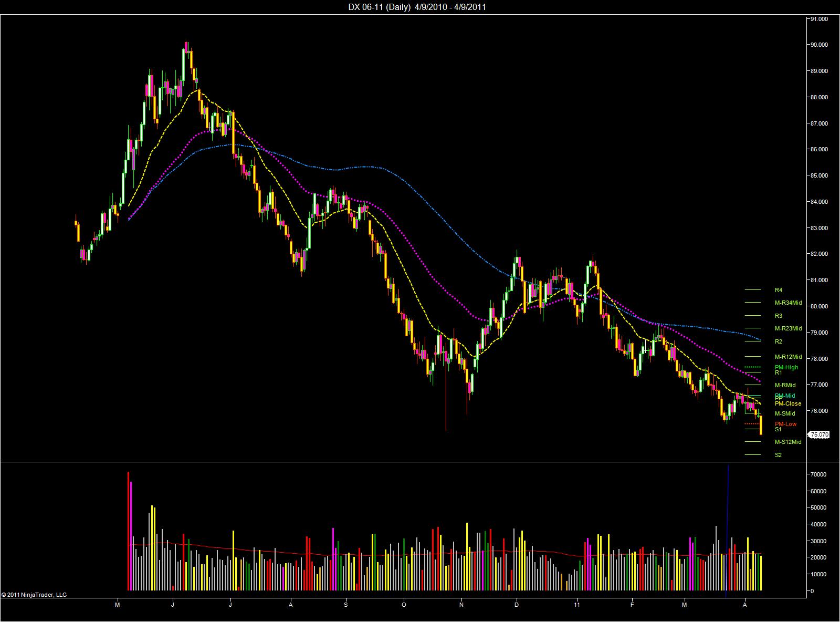Select the M-R12Mid label

click(788, 357)
